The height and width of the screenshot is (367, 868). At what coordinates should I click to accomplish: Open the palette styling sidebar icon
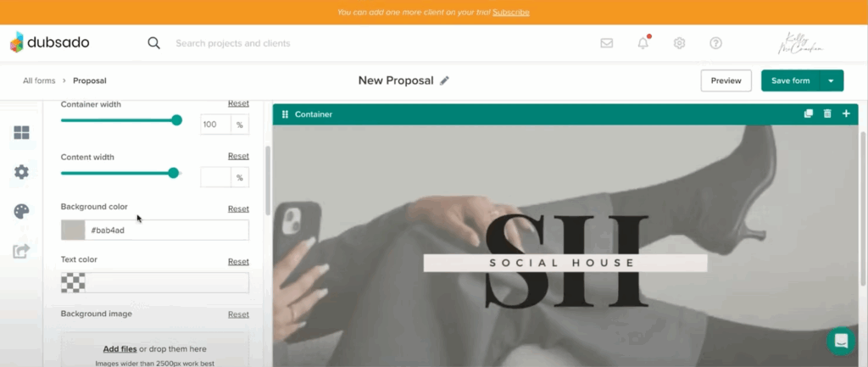[21, 211]
